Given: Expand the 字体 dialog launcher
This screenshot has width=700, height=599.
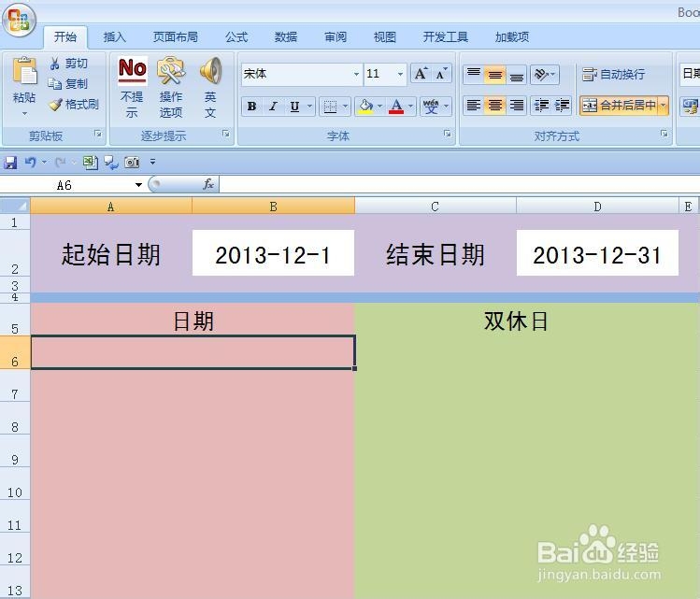Looking at the screenshot, I should click(x=447, y=134).
